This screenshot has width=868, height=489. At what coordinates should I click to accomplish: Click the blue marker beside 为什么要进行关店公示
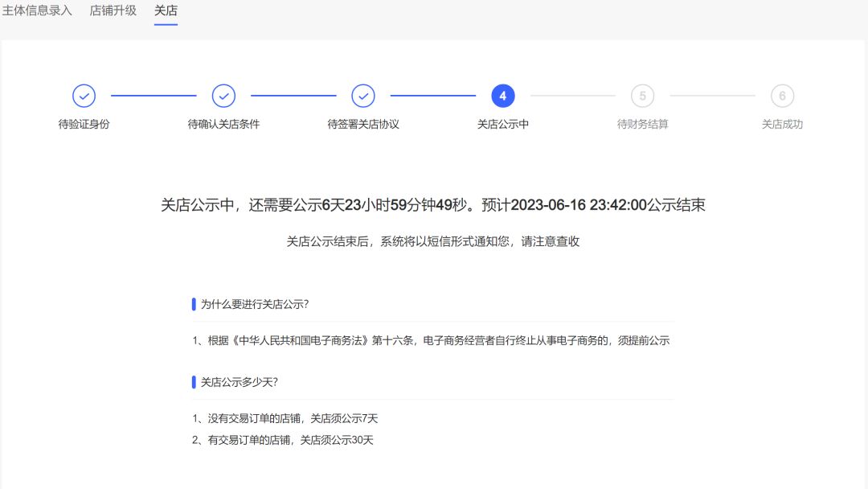193,303
